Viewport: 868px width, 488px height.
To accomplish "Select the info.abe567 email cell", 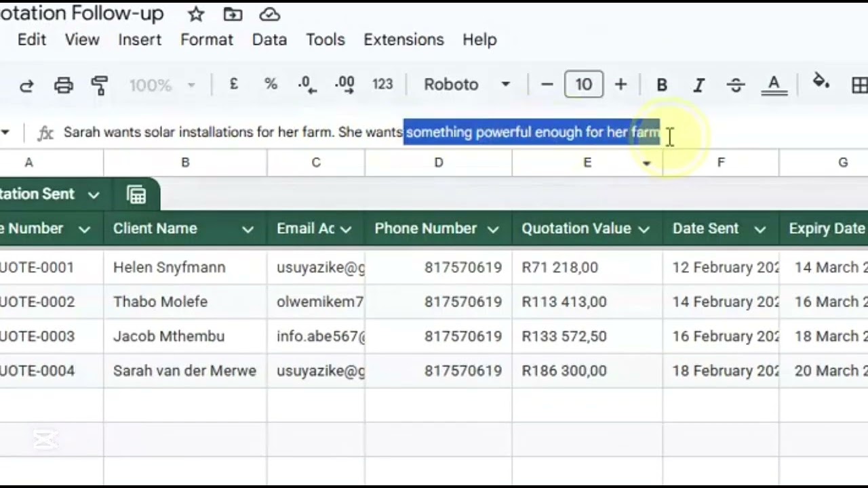I will (x=316, y=336).
